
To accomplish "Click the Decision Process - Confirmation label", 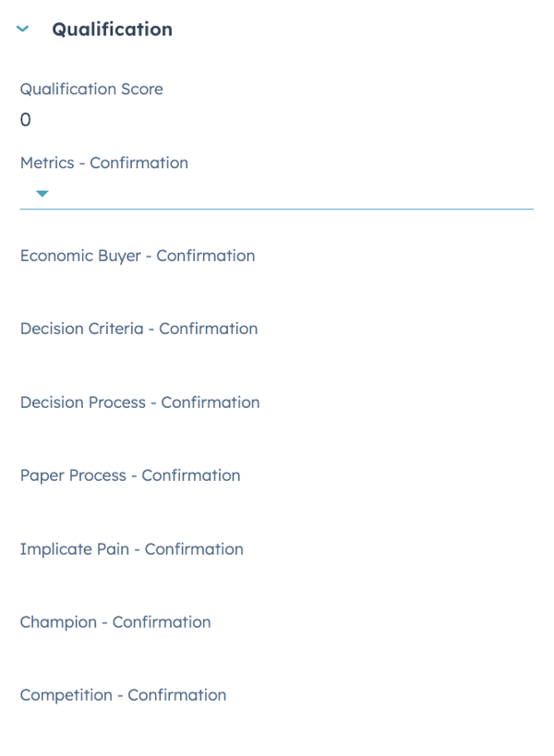I will click(x=139, y=402).
